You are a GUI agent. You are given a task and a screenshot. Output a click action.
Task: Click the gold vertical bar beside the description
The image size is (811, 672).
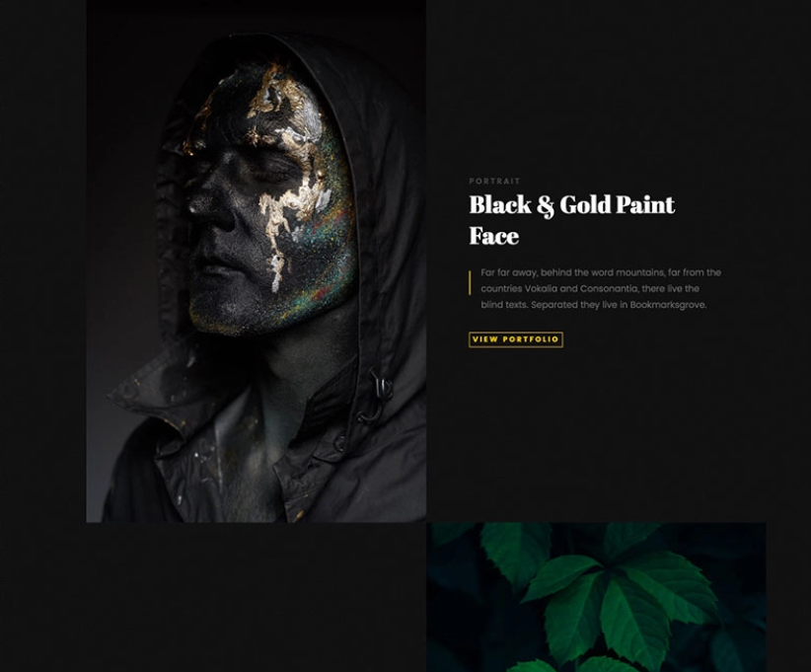click(x=470, y=283)
